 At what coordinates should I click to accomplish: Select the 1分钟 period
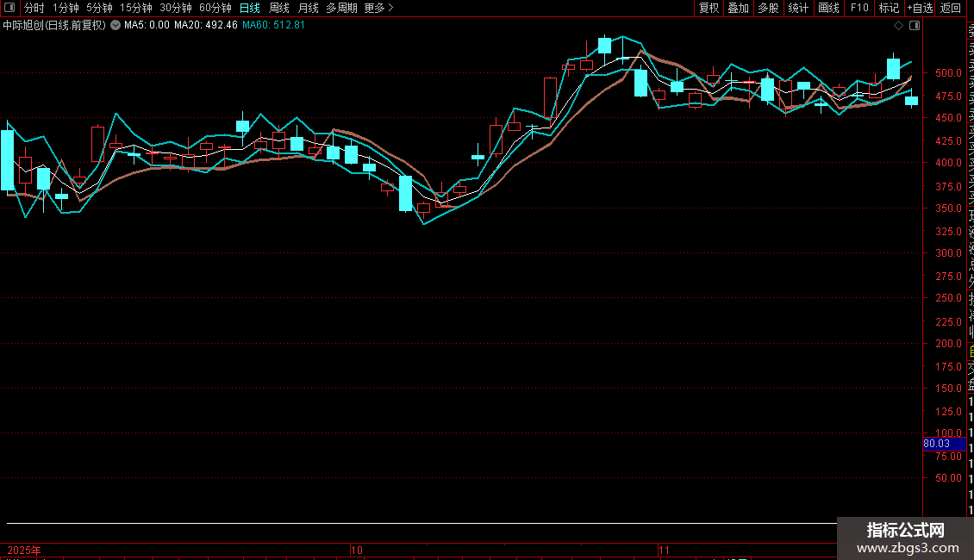click(66, 8)
